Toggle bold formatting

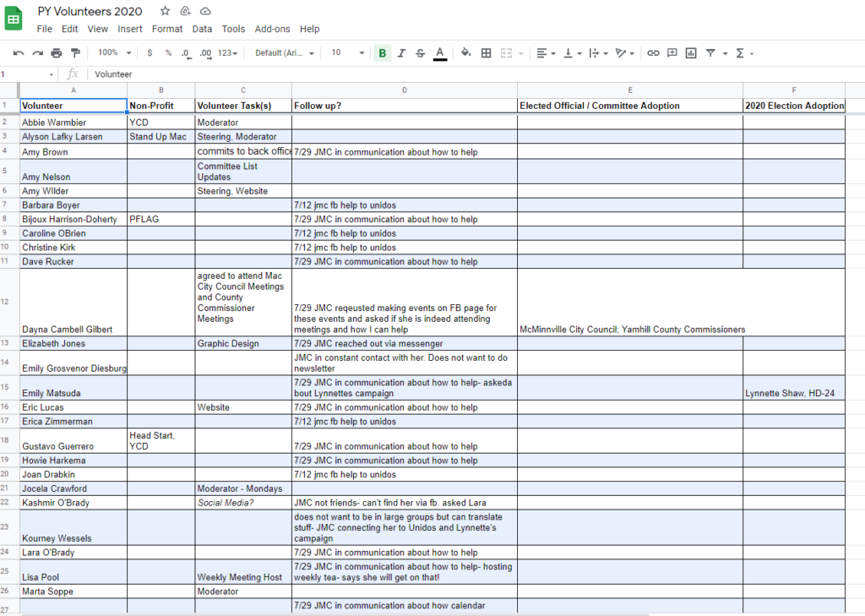pyautogui.click(x=383, y=53)
